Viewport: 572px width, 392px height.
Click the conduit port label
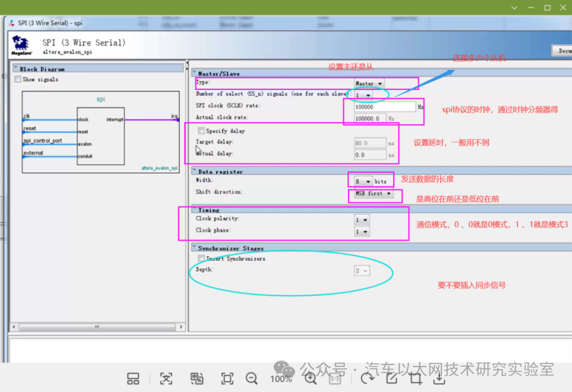click(85, 156)
